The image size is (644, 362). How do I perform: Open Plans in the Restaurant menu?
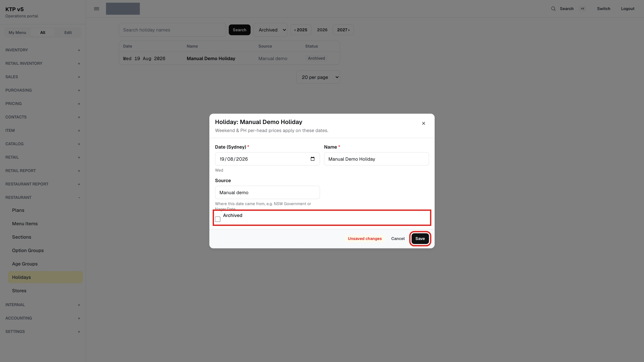[45, 210]
